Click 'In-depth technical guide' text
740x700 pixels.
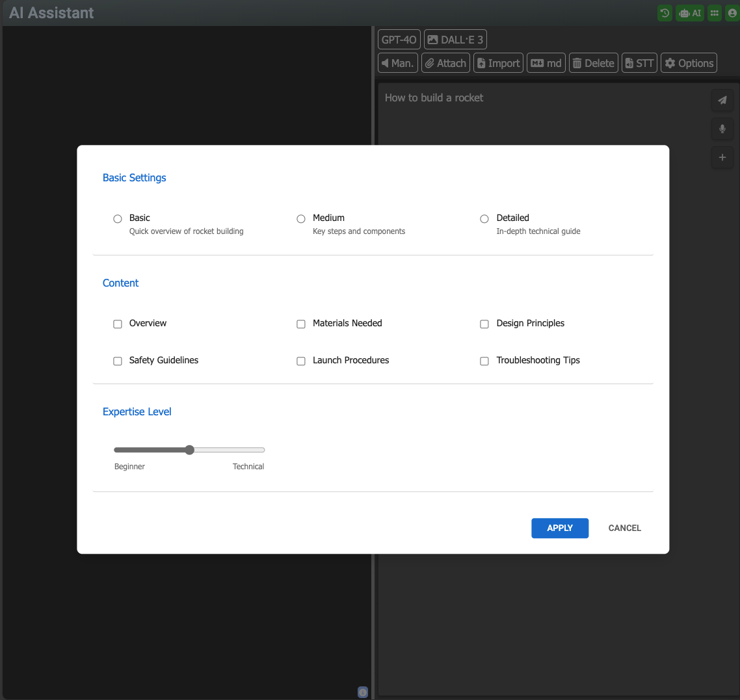pos(538,231)
